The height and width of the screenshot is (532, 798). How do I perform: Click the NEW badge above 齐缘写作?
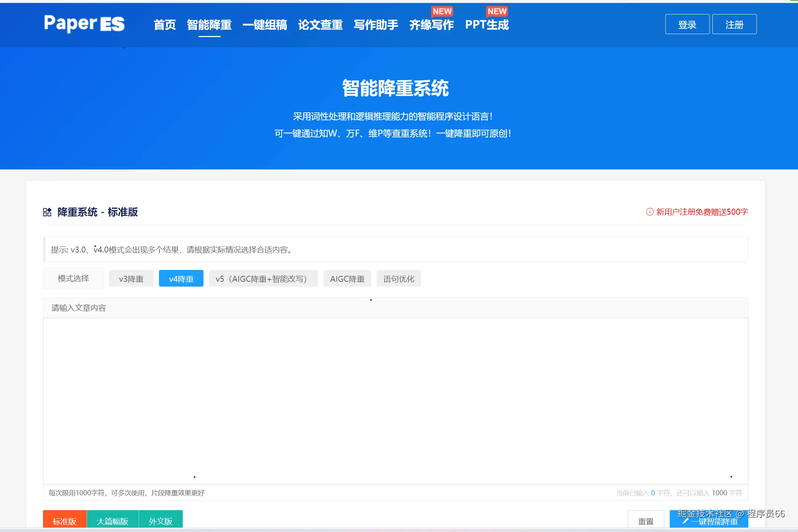tap(442, 11)
